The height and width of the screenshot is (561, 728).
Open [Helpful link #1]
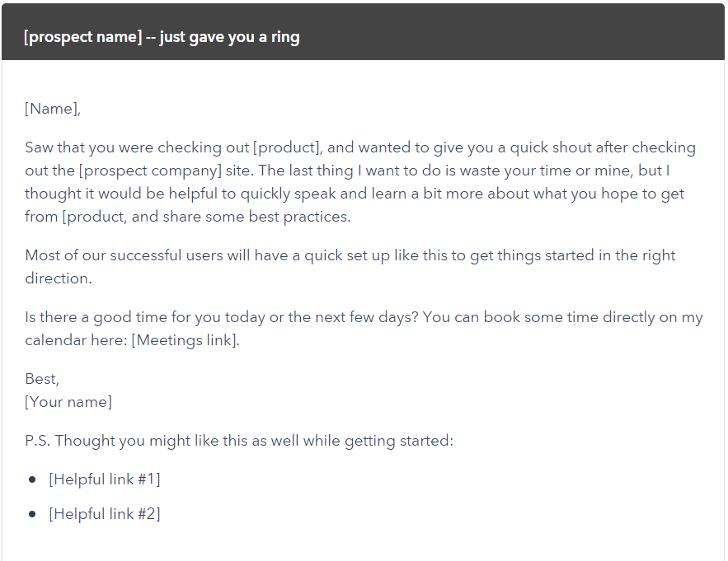(x=105, y=479)
